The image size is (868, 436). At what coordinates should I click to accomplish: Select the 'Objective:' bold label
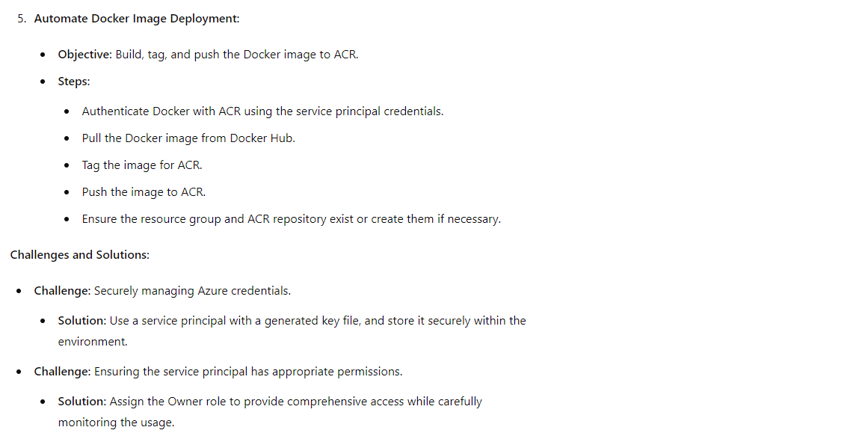pyautogui.click(x=84, y=55)
